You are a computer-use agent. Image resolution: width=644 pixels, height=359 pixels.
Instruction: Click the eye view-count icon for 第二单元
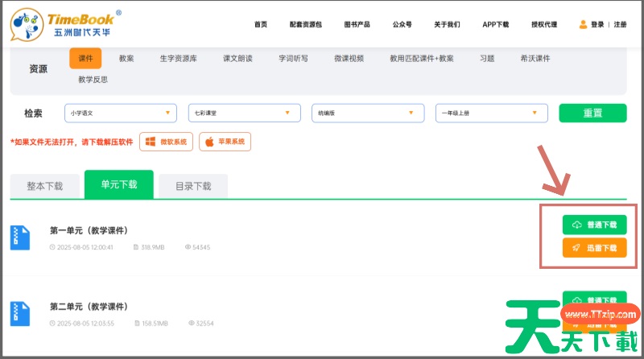pos(192,324)
